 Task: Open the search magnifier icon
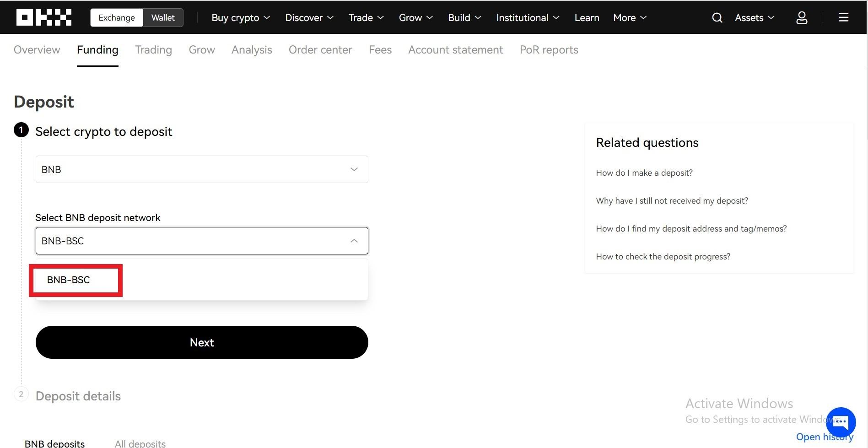717,17
